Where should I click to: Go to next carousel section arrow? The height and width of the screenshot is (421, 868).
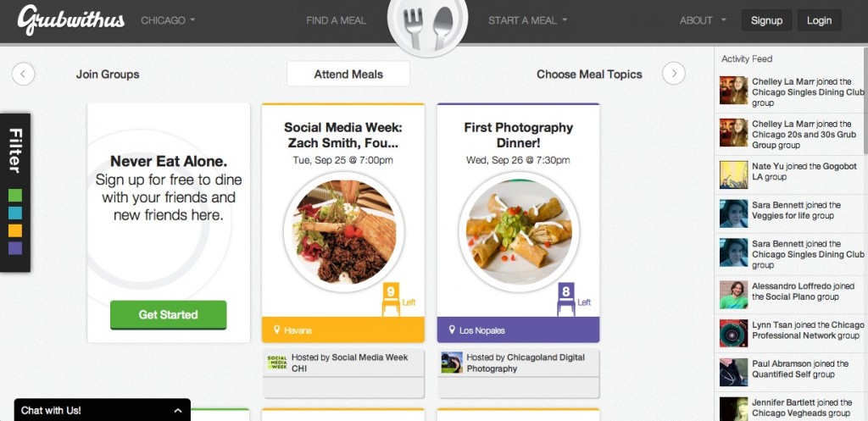(x=674, y=73)
